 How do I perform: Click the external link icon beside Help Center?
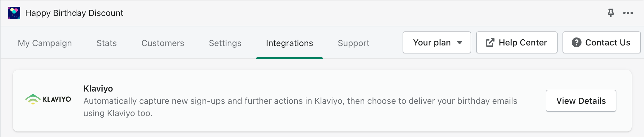(x=490, y=42)
